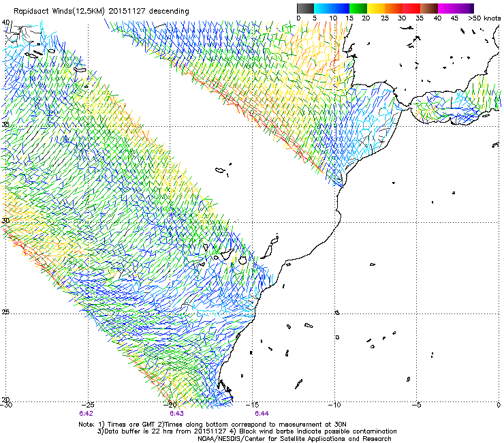Screen dimensions: 504x443
Task: Click the gray 0-5 knots legend segment
Action: (305, 8)
